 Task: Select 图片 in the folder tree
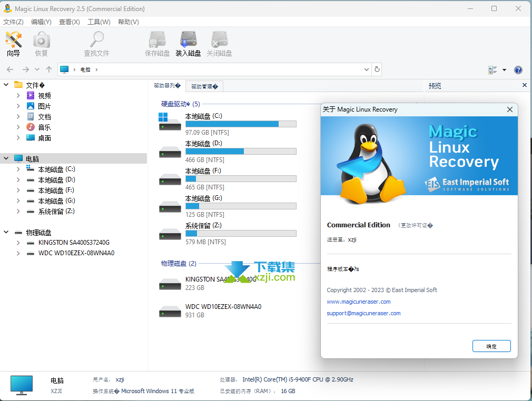pyautogui.click(x=44, y=106)
